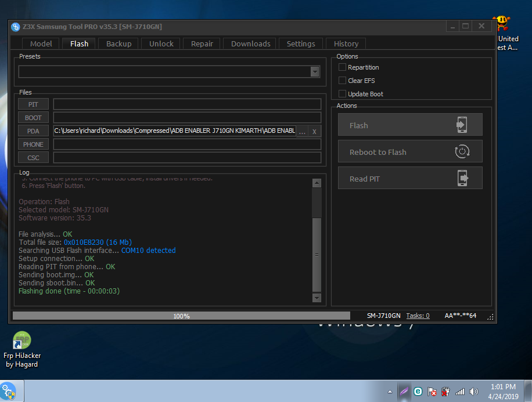
Task: Click the PDA file path field
Action: point(175,131)
